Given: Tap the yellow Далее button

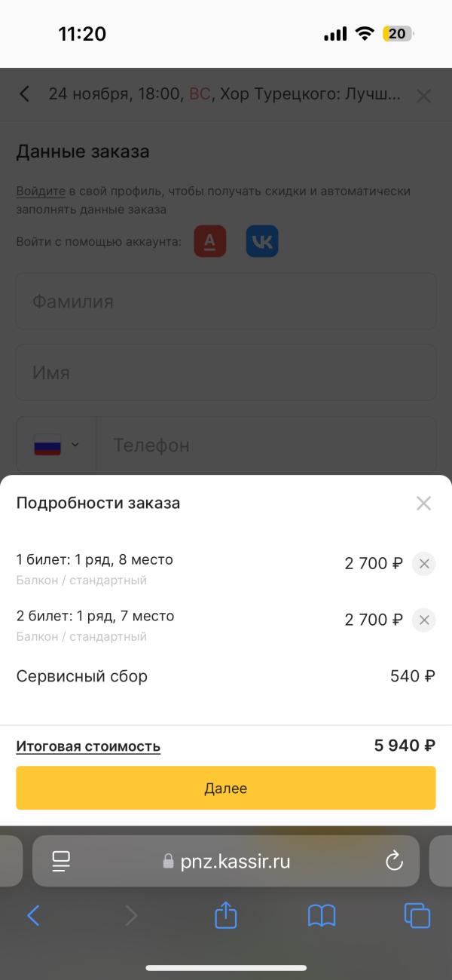Looking at the screenshot, I should 226,788.
